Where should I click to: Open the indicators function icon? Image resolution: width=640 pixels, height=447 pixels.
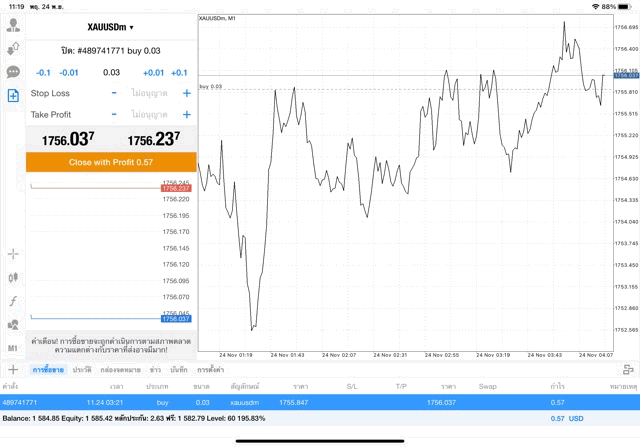tap(13, 301)
